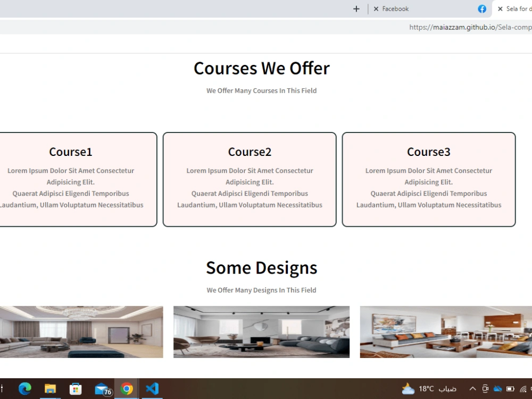
Task: Expand hidden system tray icons chevron
Action: point(472,389)
